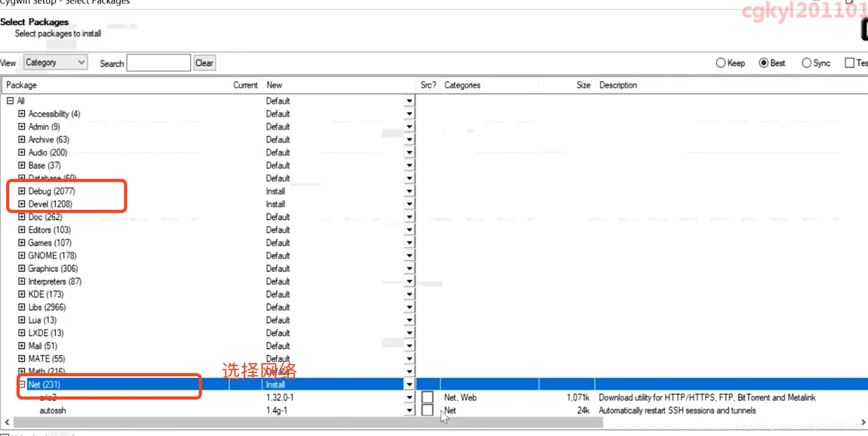The width and height of the screenshot is (868, 436).
Task: Select the Sync radio button
Action: coord(806,63)
